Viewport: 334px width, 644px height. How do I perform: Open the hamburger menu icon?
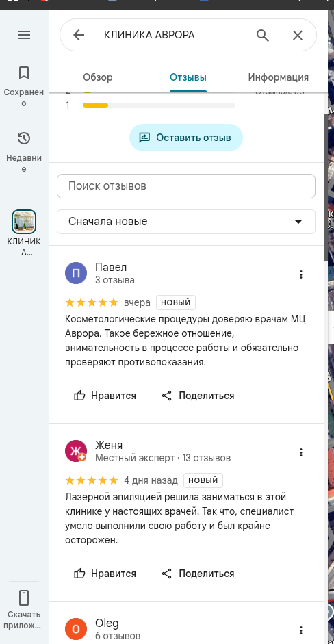tap(24, 35)
